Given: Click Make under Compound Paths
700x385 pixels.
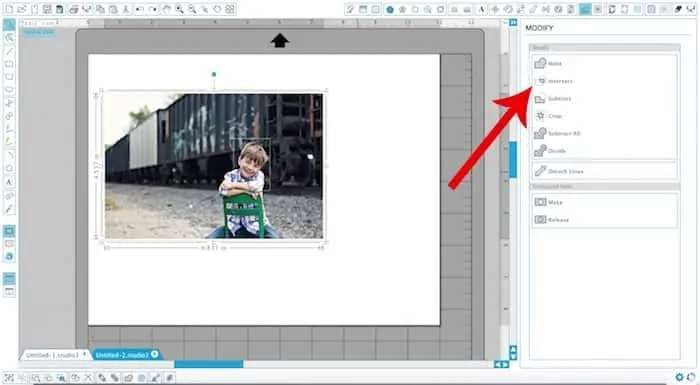Looking at the screenshot, I should click(x=604, y=202).
